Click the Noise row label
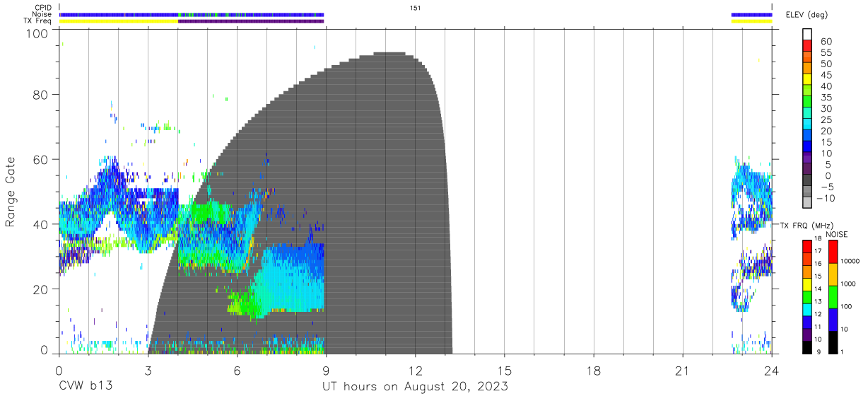 point(42,14)
